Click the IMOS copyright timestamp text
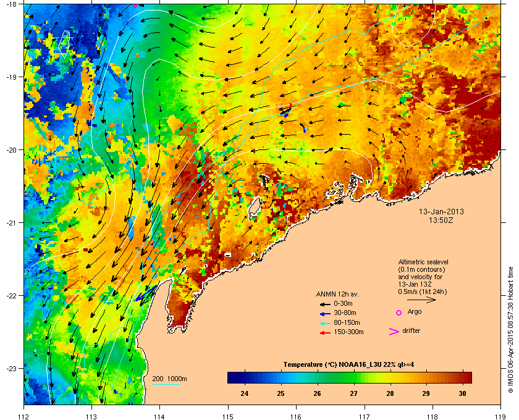 (510, 330)
